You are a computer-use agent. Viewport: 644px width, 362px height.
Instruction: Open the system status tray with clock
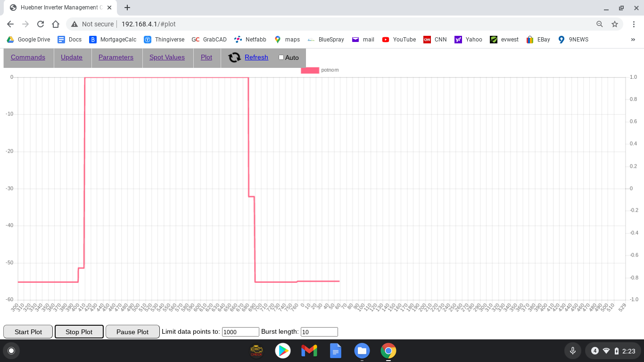click(x=613, y=351)
